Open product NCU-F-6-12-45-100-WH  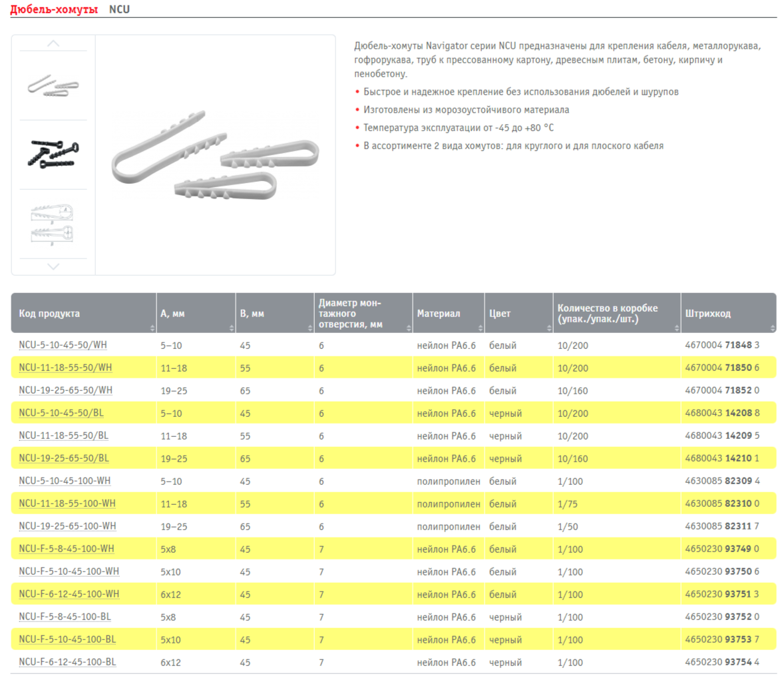[x=69, y=595]
